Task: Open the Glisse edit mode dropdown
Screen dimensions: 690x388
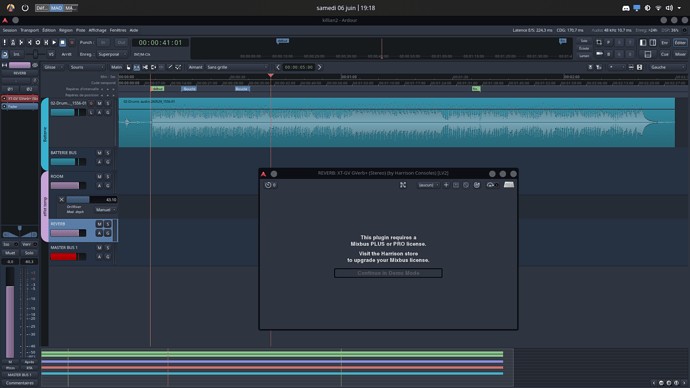Action: tap(53, 67)
